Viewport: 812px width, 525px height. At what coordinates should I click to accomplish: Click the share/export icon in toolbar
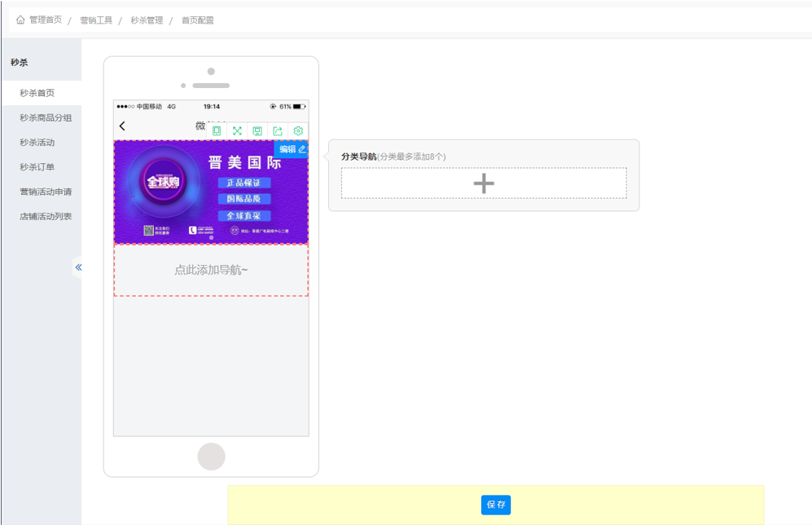coord(278,130)
